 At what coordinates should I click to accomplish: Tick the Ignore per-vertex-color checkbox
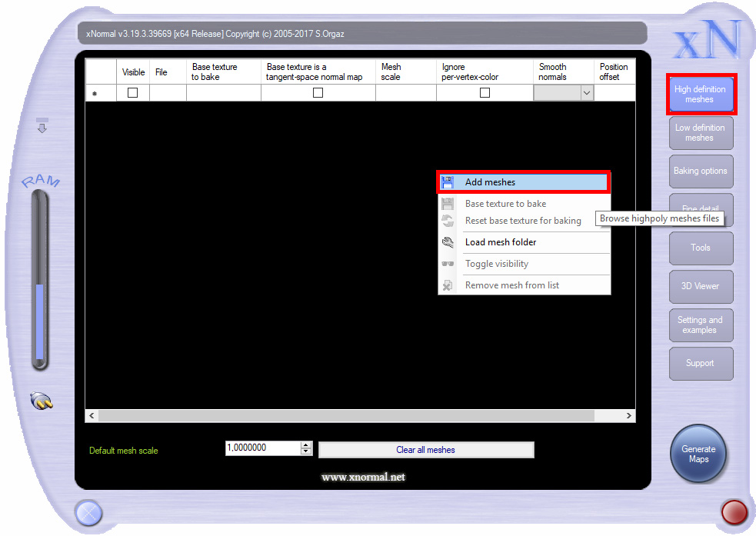[x=485, y=93]
